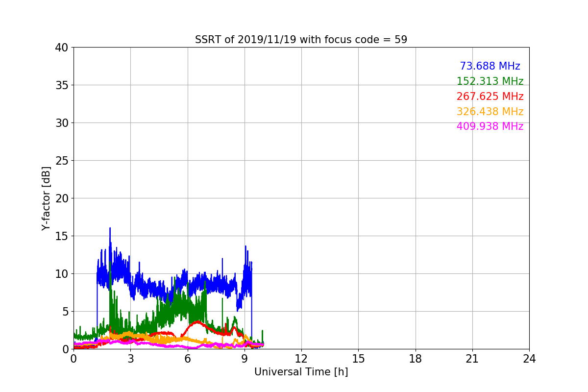The width and height of the screenshot is (588, 392).
Task: Click y-axis tick label 10
Action: 62,274
